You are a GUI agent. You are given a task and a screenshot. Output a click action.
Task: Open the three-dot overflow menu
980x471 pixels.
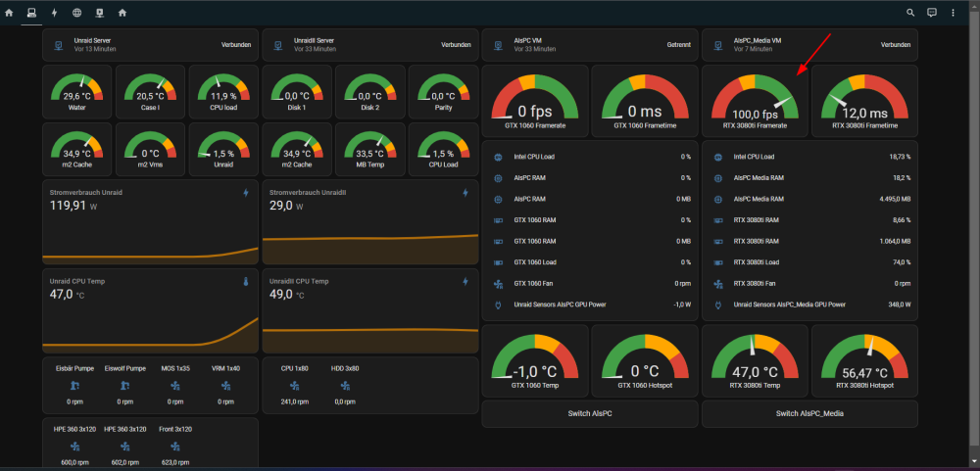point(954,13)
